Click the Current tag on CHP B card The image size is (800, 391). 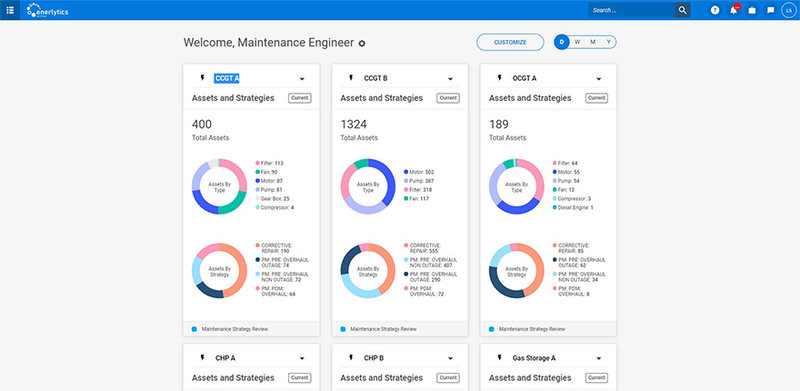[448, 378]
